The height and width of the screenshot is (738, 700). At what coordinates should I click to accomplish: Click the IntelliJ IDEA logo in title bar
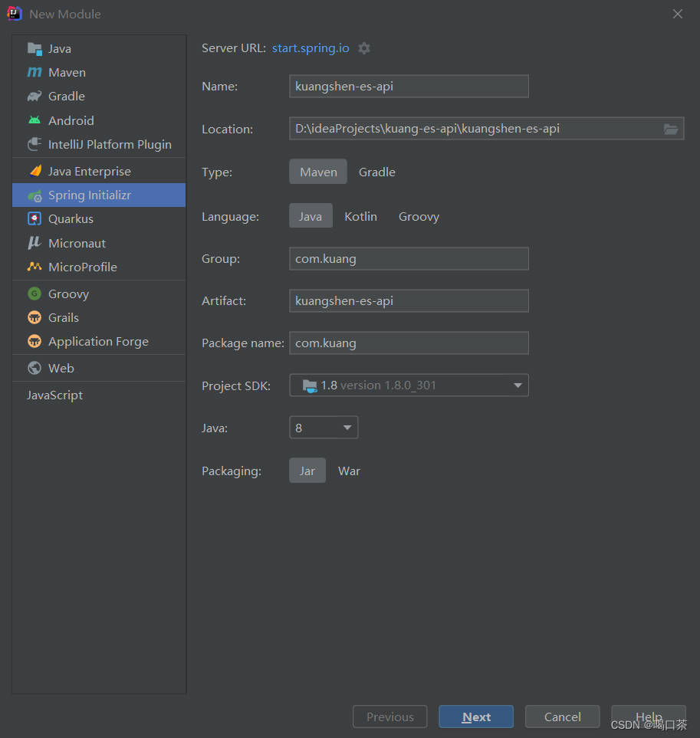click(x=15, y=13)
